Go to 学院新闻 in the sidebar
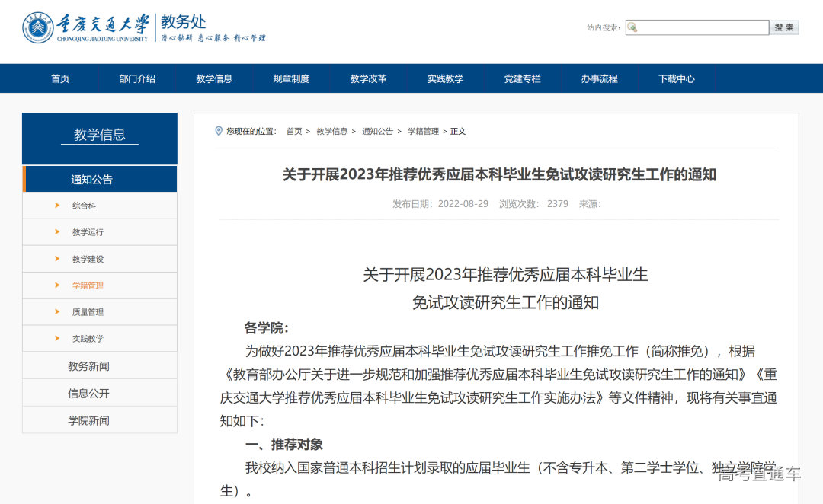The height and width of the screenshot is (504, 823). coord(88,419)
